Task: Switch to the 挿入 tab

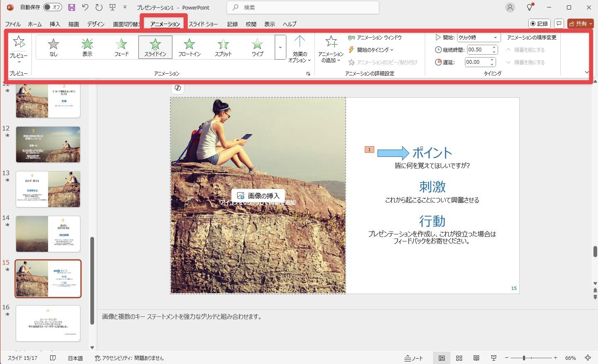Action: 55,24
